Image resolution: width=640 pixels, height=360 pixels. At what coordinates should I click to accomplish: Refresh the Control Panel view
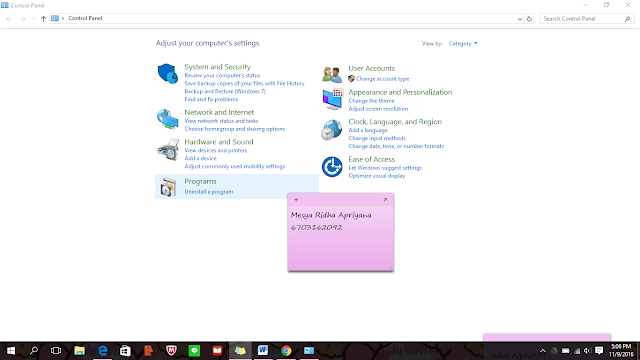coord(529,19)
